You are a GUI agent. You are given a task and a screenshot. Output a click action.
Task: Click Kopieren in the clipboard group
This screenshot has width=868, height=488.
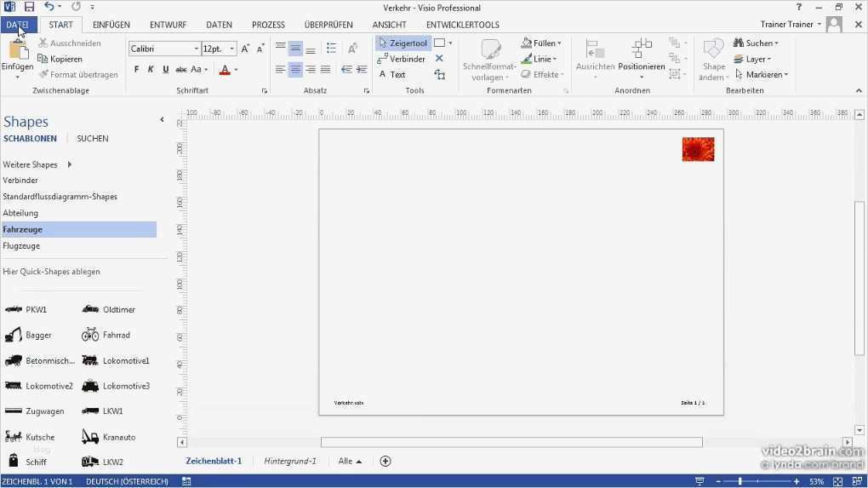(60, 59)
